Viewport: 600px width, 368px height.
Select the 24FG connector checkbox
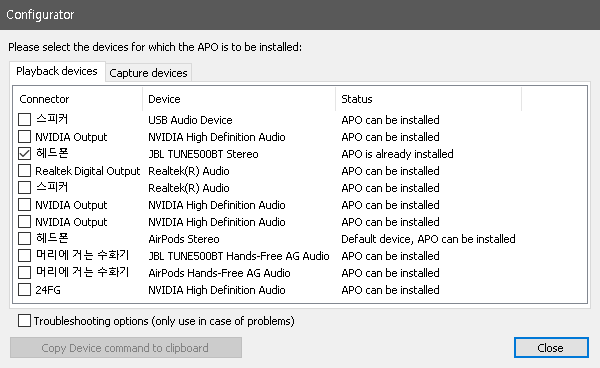(24, 290)
